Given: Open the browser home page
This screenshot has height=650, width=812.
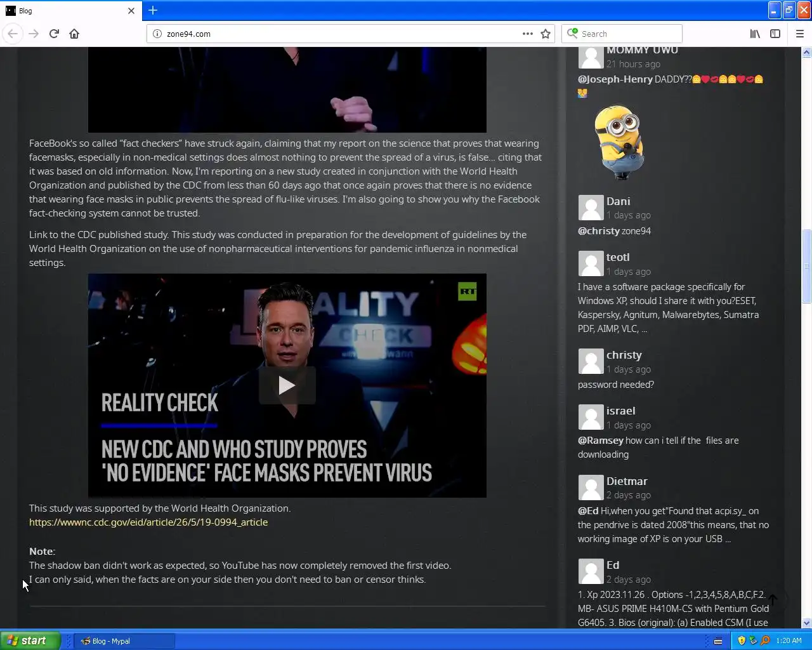Looking at the screenshot, I should [x=74, y=34].
